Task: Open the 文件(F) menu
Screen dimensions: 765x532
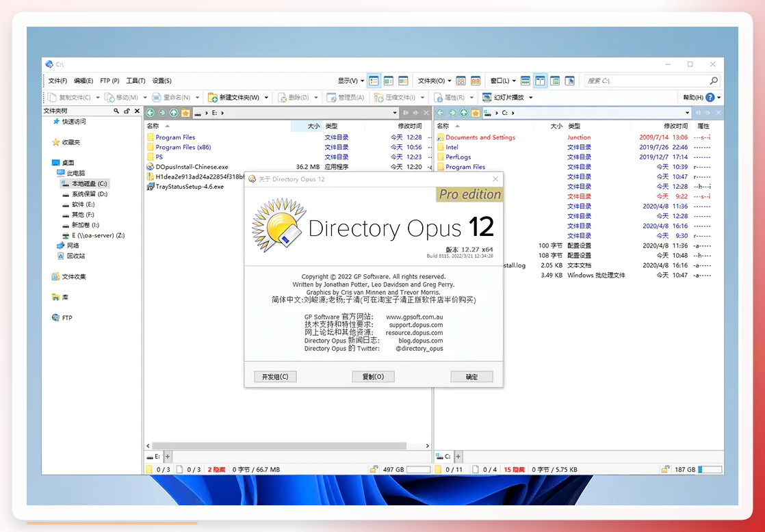Action: point(57,81)
